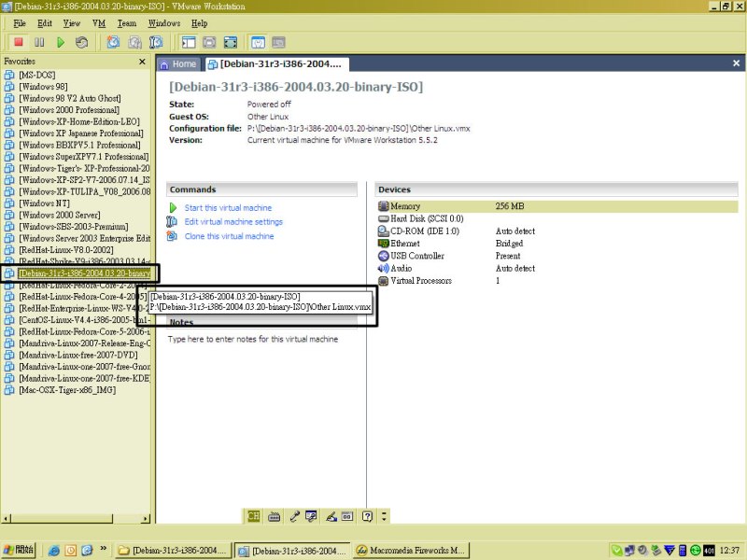Switch to the Home tab
The width and height of the screenshot is (747, 560).
click(178, 63)
